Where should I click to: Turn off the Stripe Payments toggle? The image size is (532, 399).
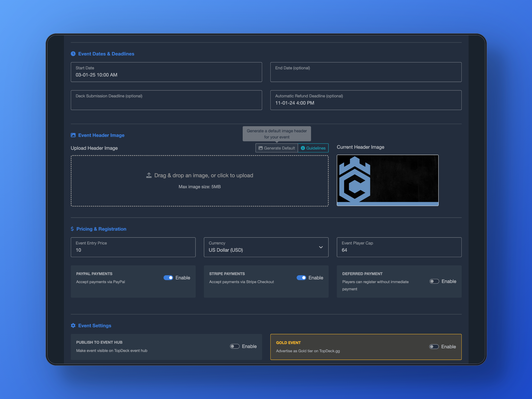point(301,277)
